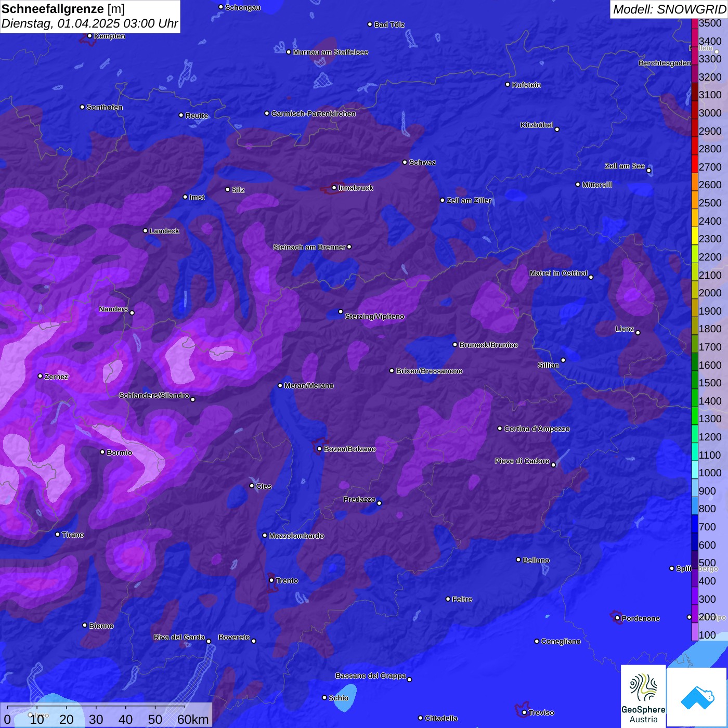Click the Zernez marker dot
Image resolution: width=728 pixels, height=728 pixels.
(40, 376)
